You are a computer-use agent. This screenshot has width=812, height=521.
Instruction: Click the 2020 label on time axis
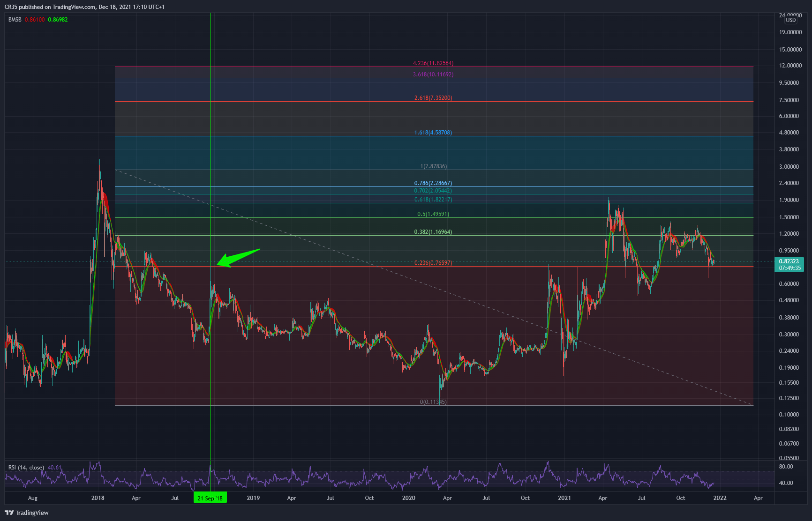tap(409, 498)
